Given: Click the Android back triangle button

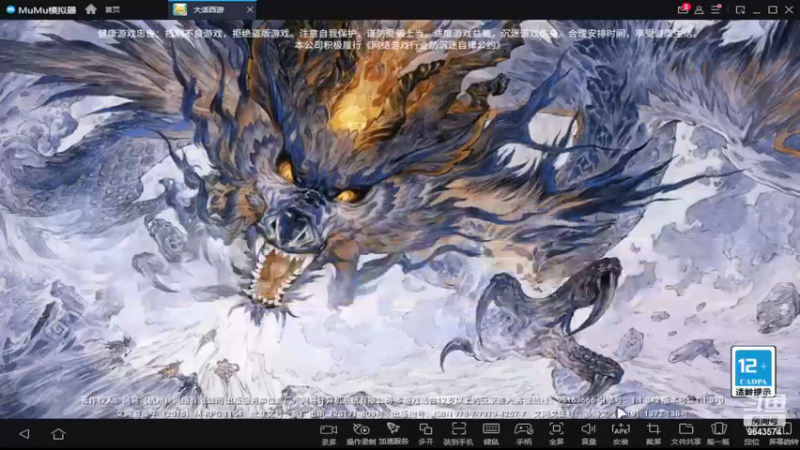Looking at the screenshot, I should pyautogui.click(x=24, y=434).
